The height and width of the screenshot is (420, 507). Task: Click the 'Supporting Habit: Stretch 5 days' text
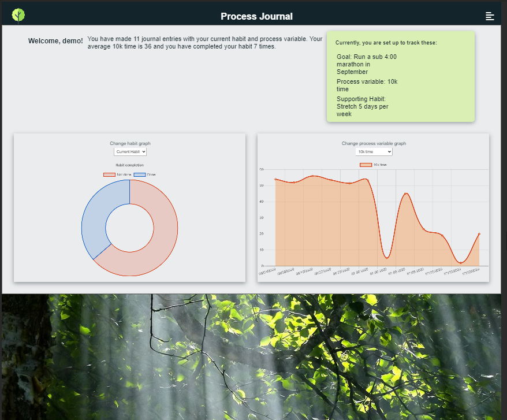[x=362, y=106]
